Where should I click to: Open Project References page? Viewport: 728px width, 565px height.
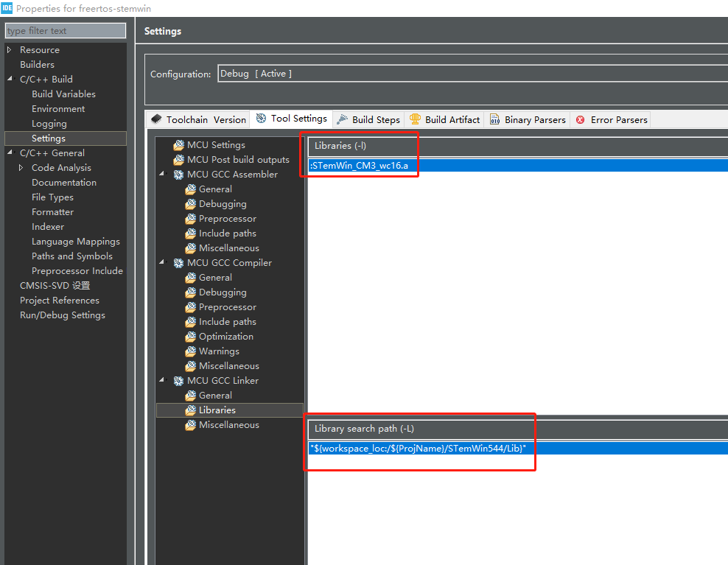pos(60,301)
